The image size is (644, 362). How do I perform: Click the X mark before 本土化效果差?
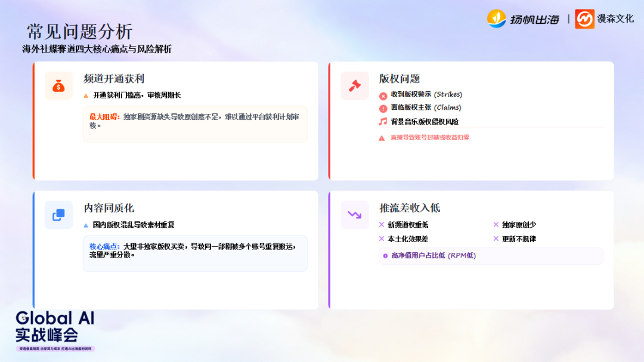click(381, 239)
